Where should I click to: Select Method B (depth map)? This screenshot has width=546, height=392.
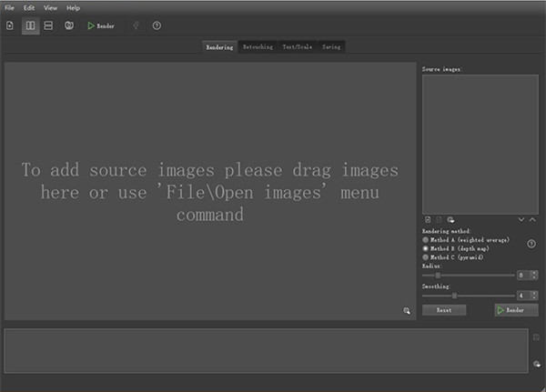(426, 247)
